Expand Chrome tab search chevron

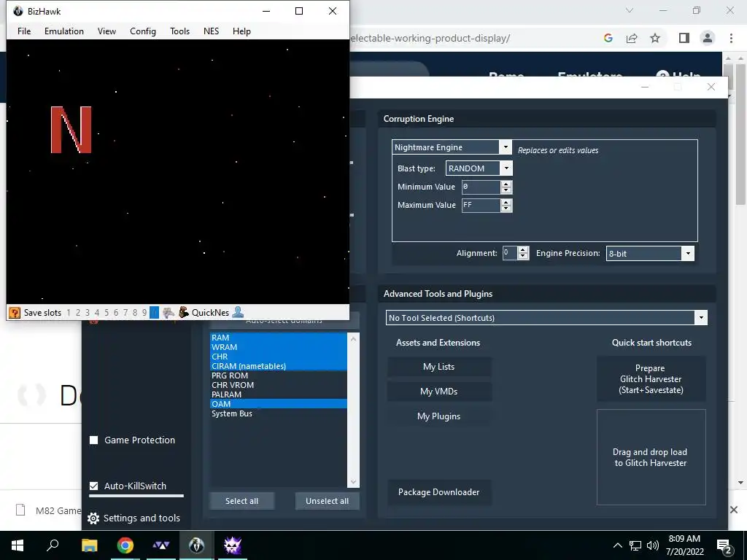pyautogui.click(x=630, y=10)
